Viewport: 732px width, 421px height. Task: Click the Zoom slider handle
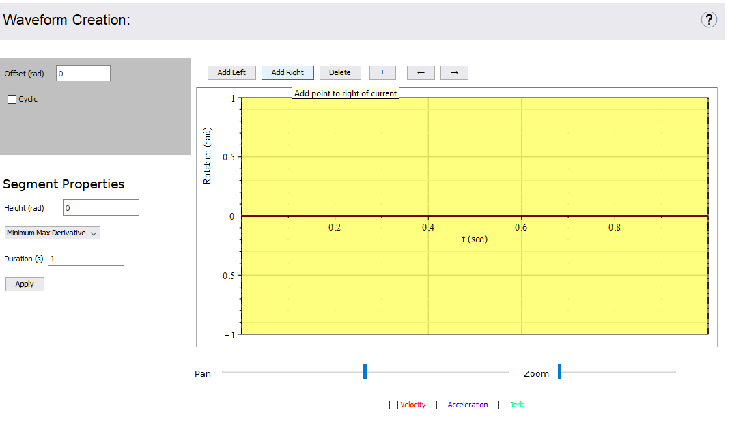(x=559, y=372)
